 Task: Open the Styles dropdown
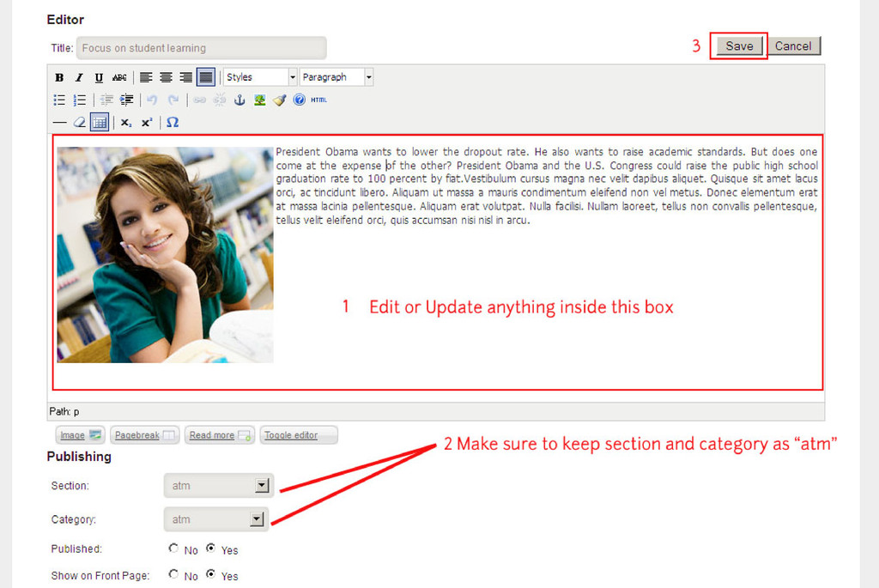pos(260,77)
